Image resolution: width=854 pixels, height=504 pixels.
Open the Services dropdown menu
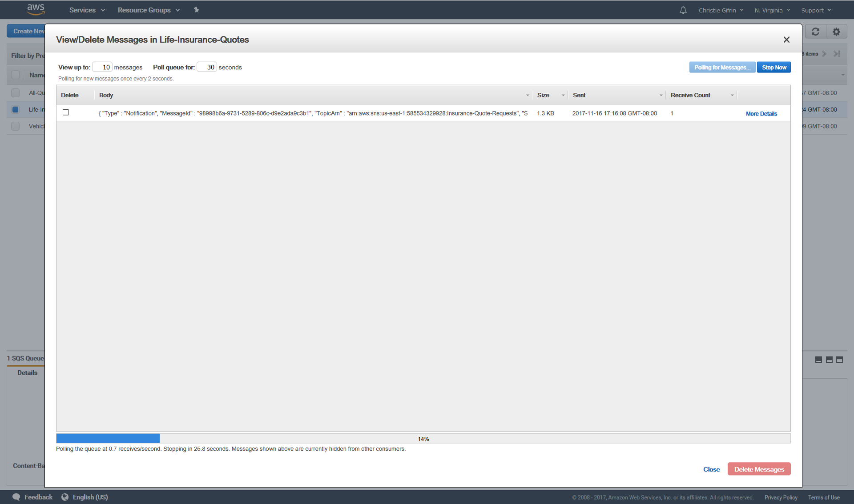[x=87, y=10]
